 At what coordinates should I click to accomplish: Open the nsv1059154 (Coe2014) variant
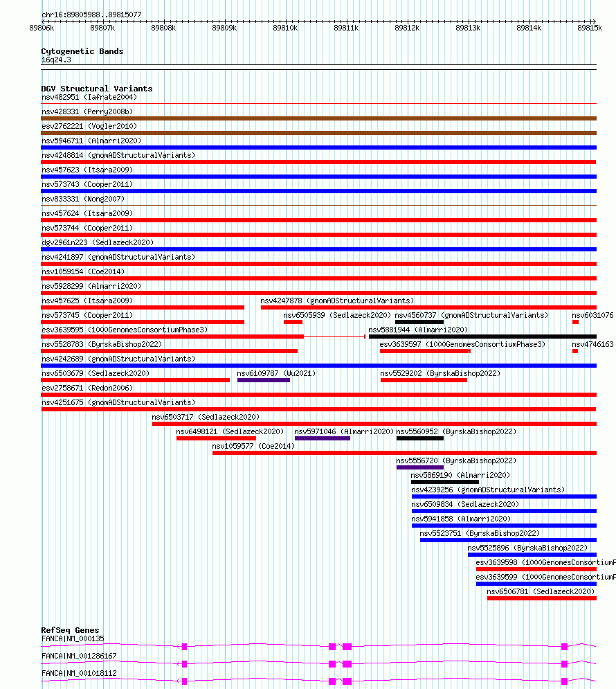(83, 271)
